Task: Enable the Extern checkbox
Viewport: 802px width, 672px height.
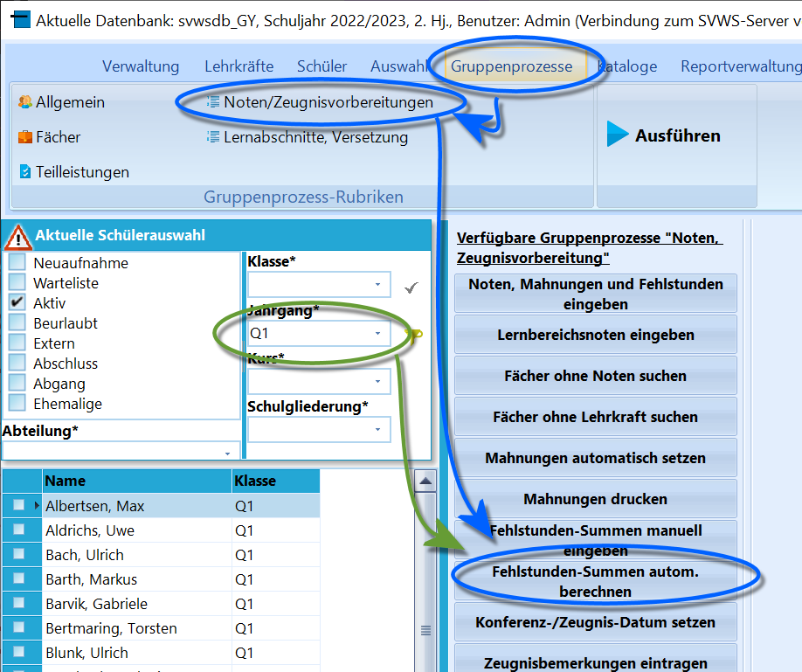Action: pos(17,343)
